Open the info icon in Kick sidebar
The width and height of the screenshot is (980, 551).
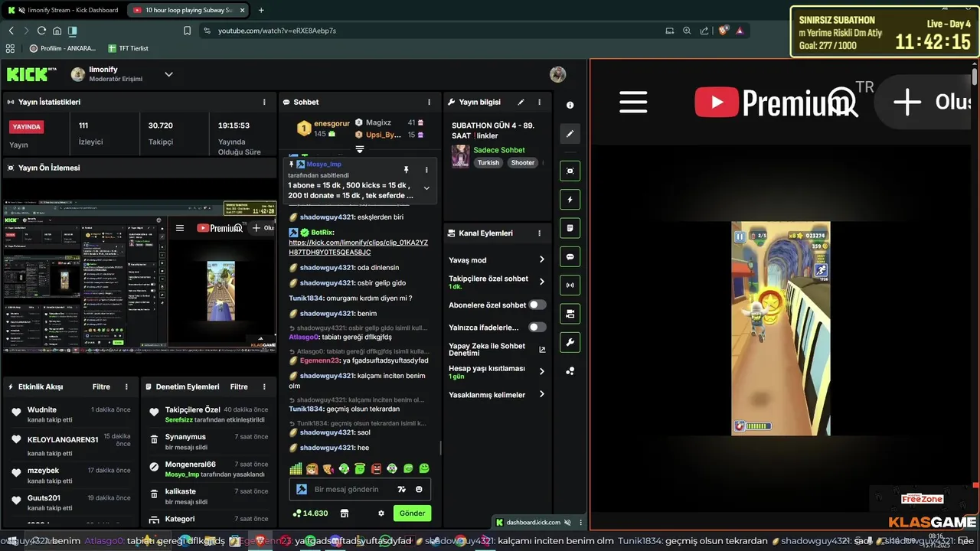570,105
